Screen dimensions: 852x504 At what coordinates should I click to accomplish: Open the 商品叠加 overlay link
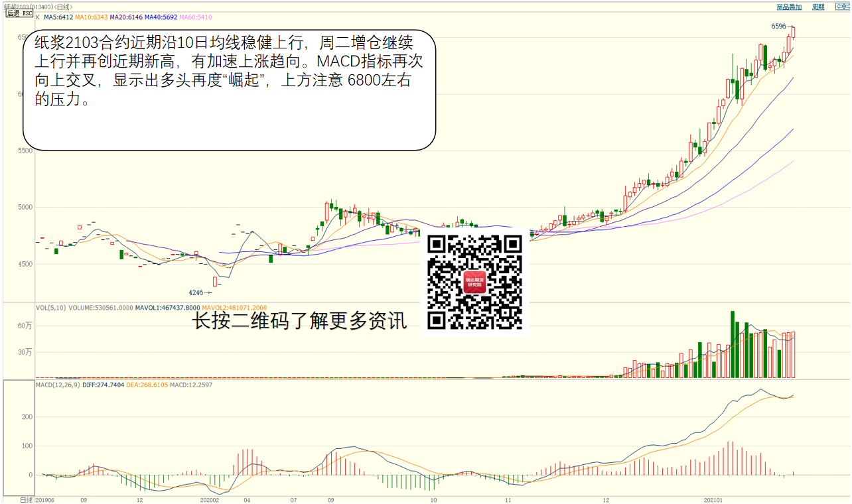pyautogui.click(x=789, y=7)
